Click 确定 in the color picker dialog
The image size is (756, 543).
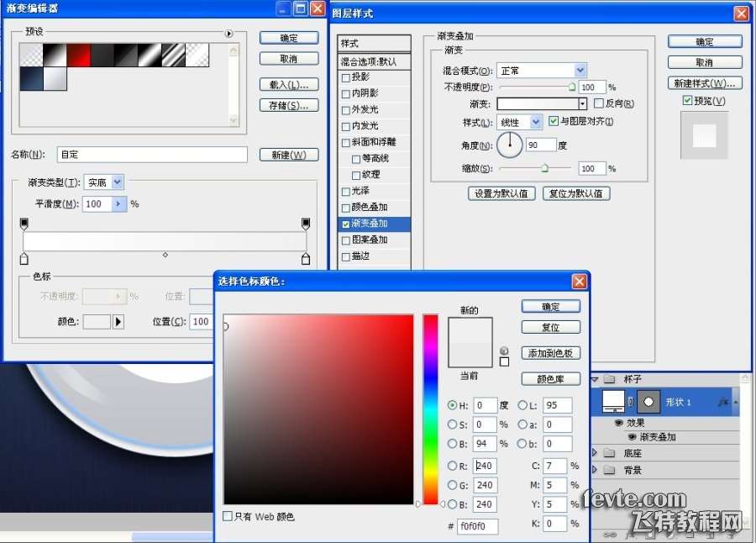pyautogui.click(x=550, y=307)
